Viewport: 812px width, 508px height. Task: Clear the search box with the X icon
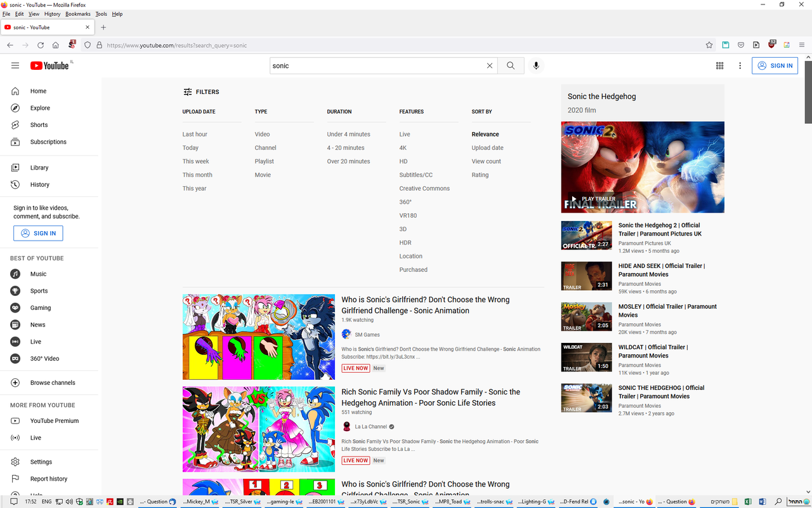pyautogui.click(x=489, y=65)
